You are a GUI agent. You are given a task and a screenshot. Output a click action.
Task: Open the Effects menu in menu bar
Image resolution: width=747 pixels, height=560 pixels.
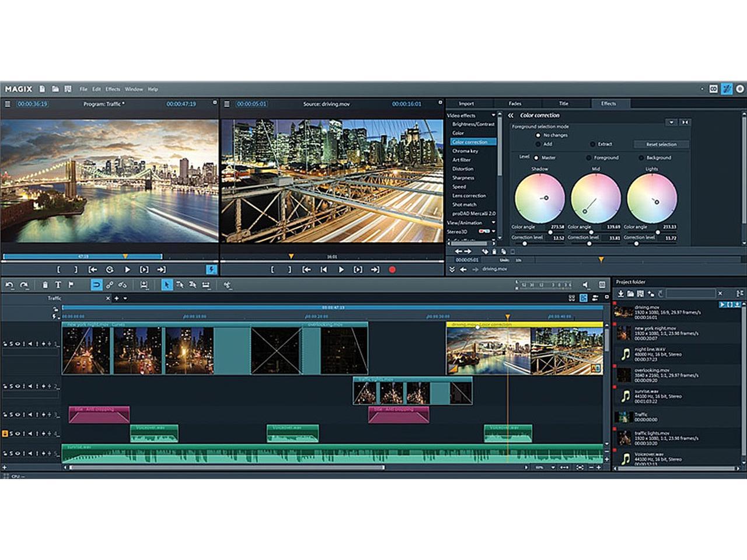(113, 89)
